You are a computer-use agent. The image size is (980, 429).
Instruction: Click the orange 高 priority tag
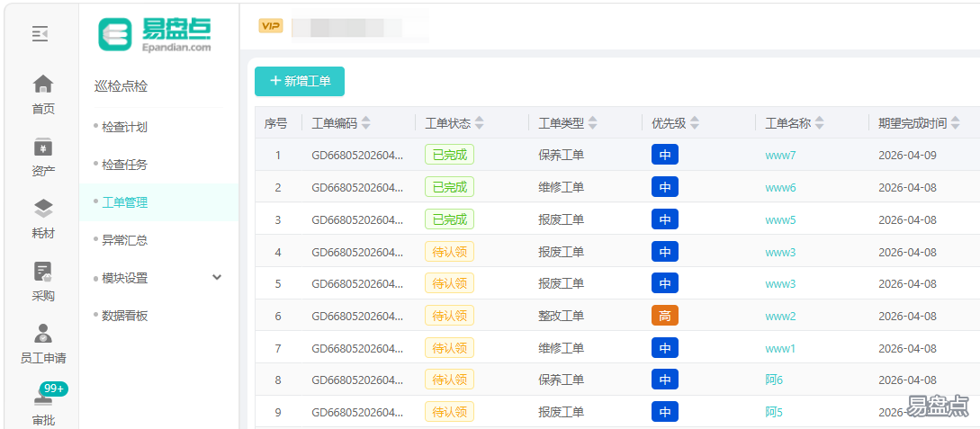coord(665,316)
